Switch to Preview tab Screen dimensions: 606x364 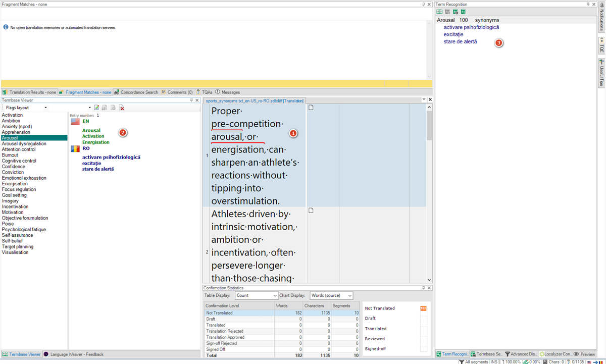click(585, 354)
